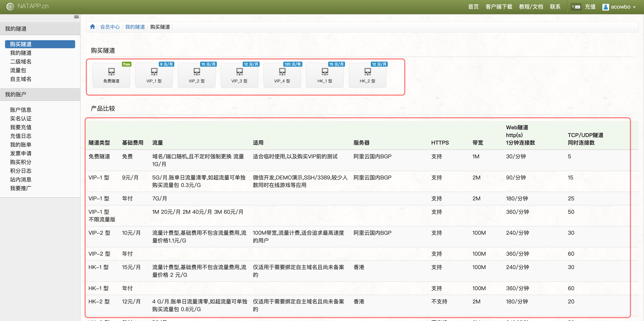644x321 pixels.
Task: Click the 我的账户 sidebar section header
Action: coord(40,94)
